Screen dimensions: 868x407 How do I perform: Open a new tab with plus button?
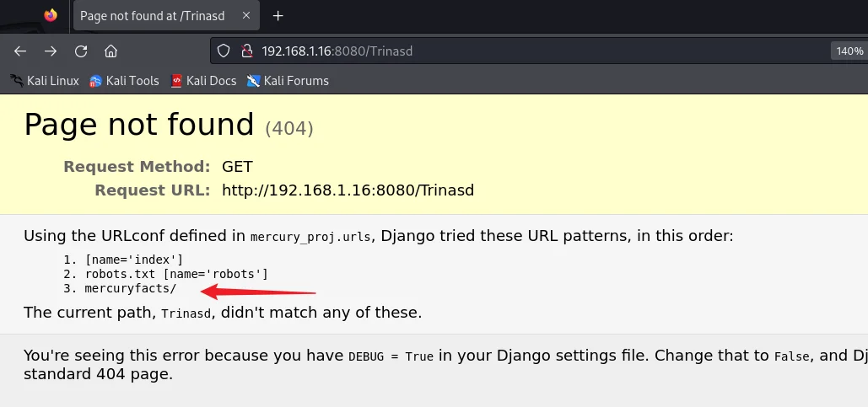click(278, 16)
